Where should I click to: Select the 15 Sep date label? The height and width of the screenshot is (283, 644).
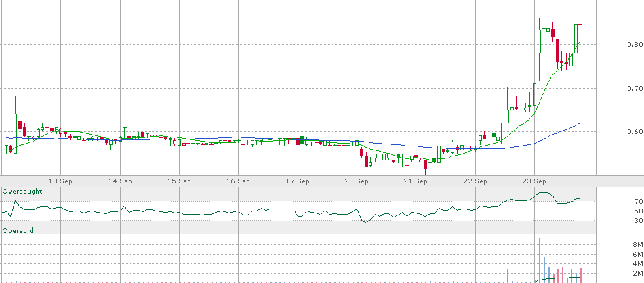tap(180, 181)
